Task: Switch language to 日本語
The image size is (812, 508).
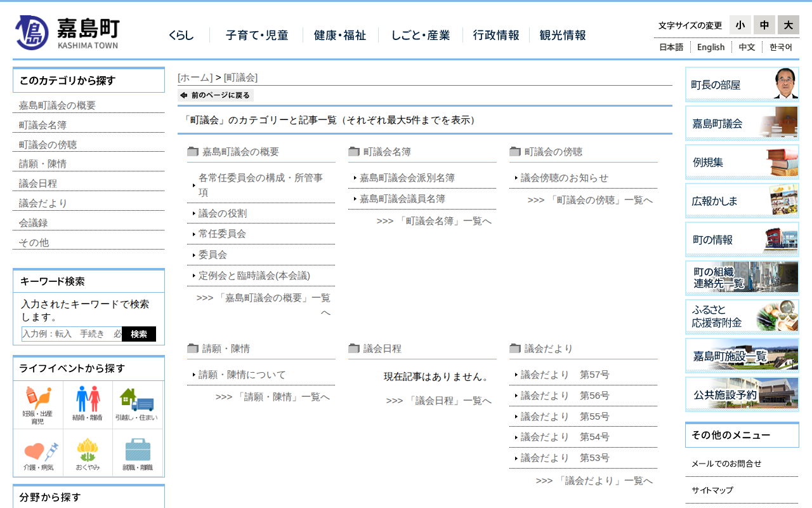Action: [671, 47]
